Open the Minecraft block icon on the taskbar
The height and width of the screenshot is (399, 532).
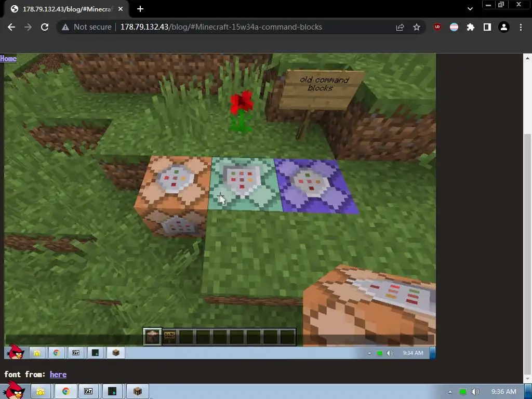point(137,392)
